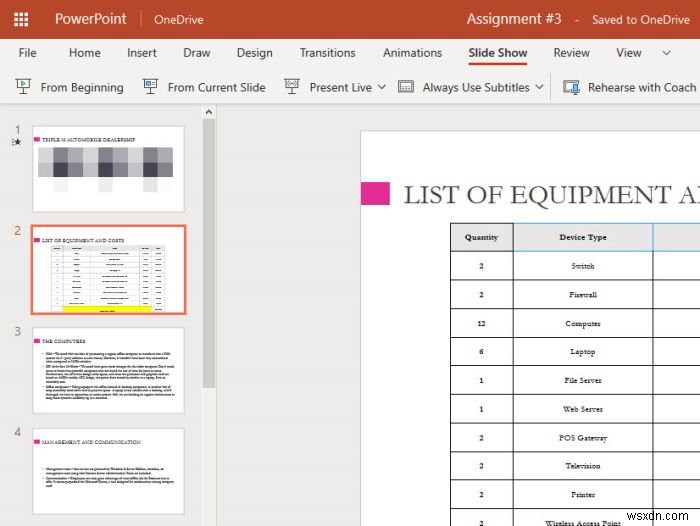
Task: Click the File Server table cell
Action: pyautogui.click(x=583, y=380)
